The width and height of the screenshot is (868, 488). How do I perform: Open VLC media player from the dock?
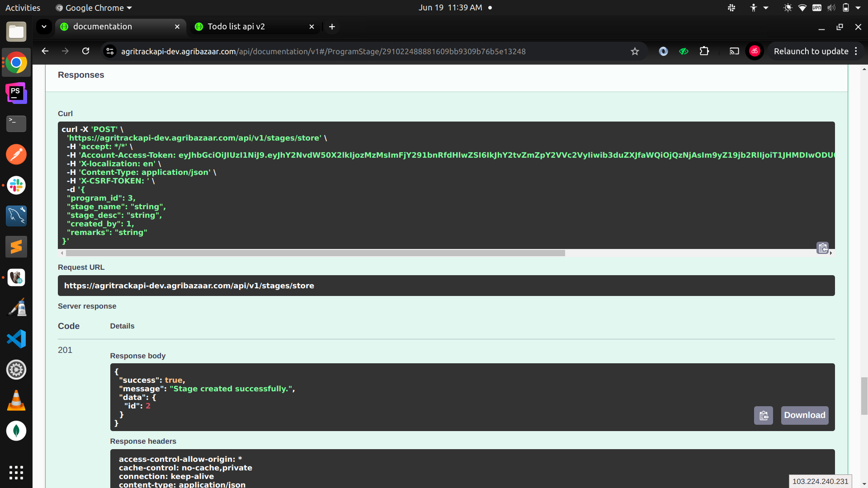(x=16, y=400)
